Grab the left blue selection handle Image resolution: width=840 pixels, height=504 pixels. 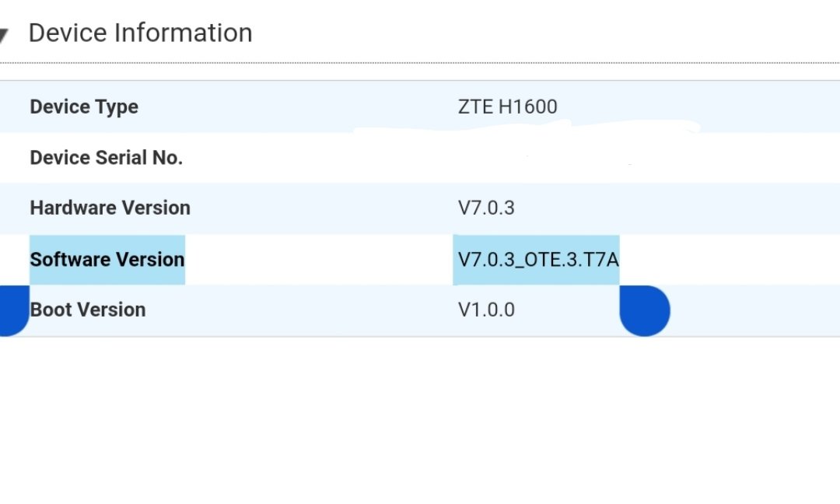tap(12, 310)
